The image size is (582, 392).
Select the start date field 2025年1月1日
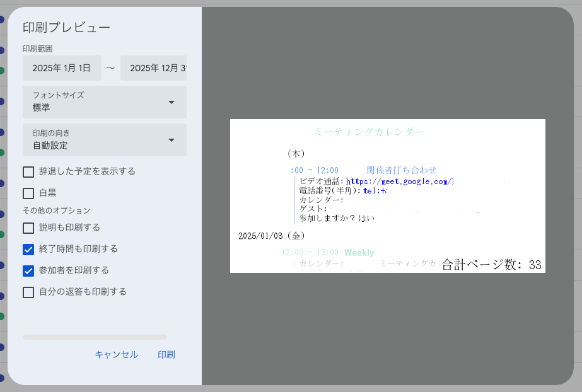tap(62, 68)
